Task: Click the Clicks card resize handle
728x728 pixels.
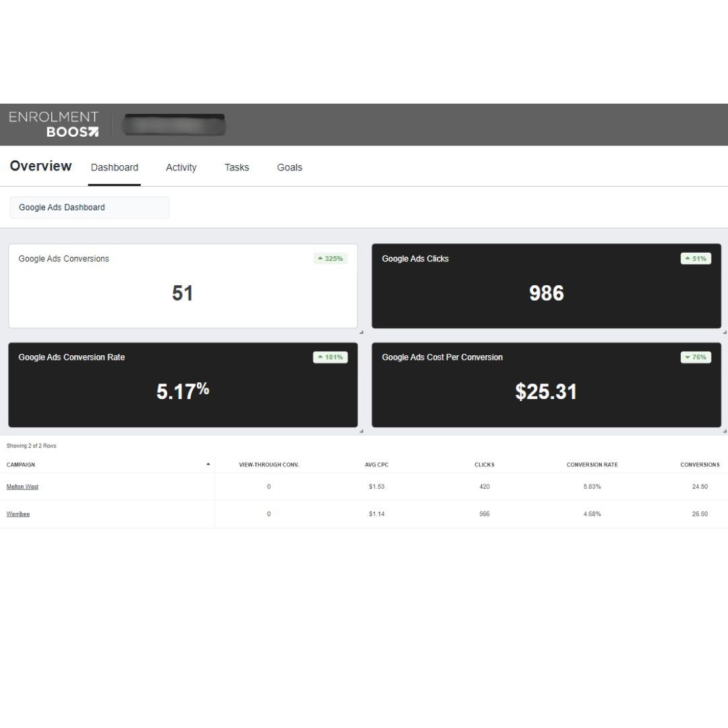Action: coord(725,332)
